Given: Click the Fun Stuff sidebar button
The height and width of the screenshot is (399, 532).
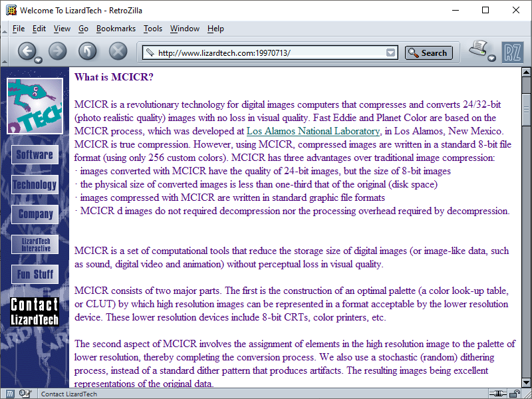Looking at the screenshot, I should 35,274.
